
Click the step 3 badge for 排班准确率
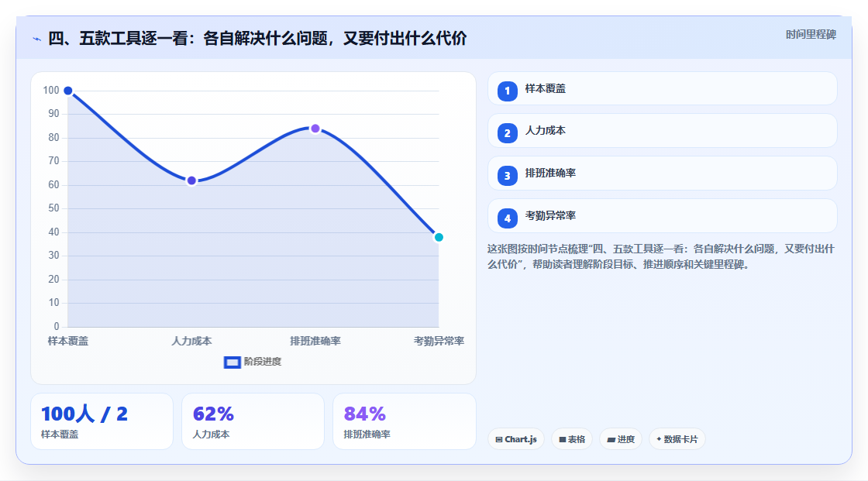click(x=507, y=176)
